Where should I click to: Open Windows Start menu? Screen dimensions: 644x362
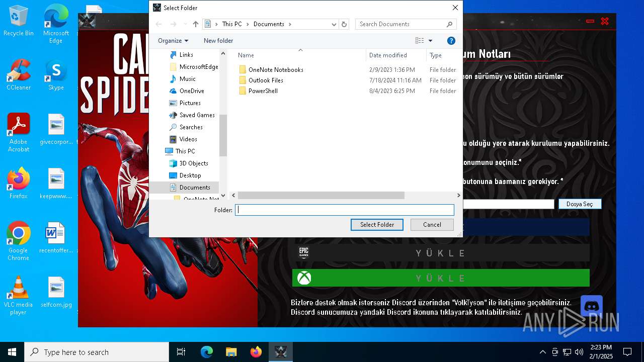12,352
